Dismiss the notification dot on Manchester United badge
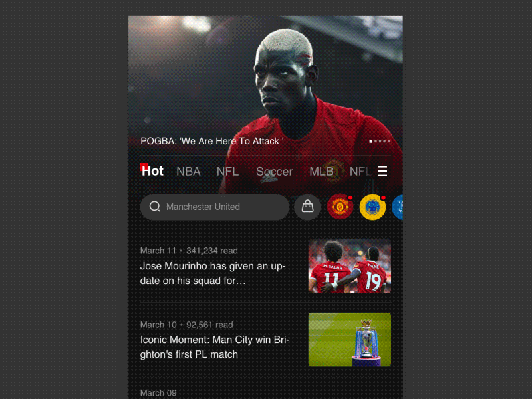Image resolution: width=532 pixels, height=399 pixels. pos(350,196)
